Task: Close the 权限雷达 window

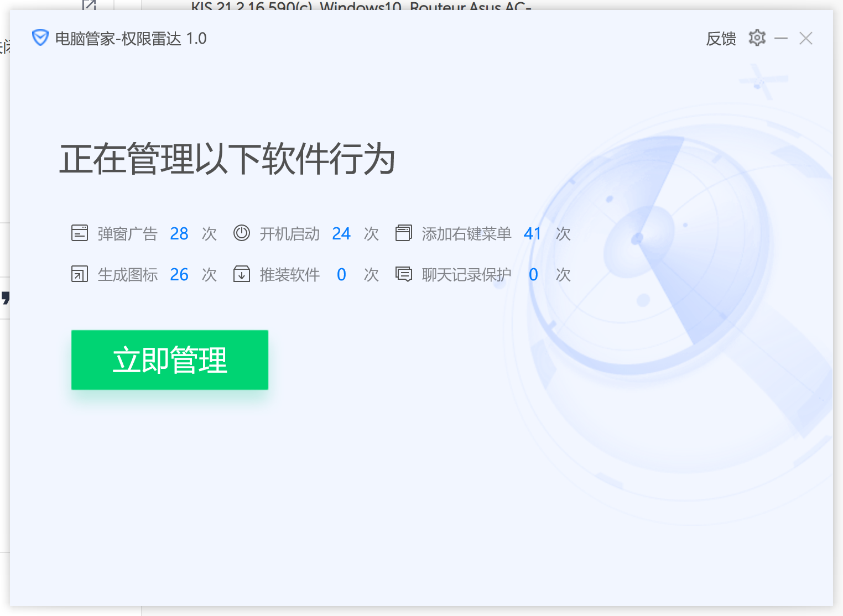Action: point(806,38)
